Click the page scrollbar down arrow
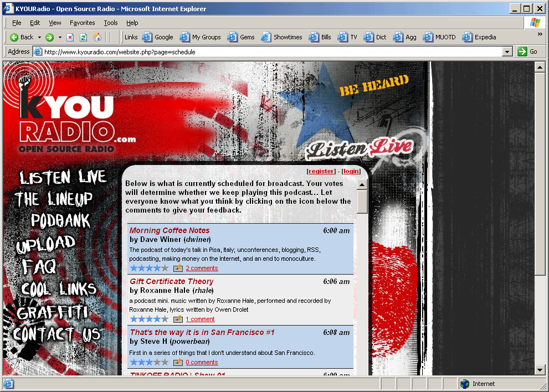 point(540,369)
